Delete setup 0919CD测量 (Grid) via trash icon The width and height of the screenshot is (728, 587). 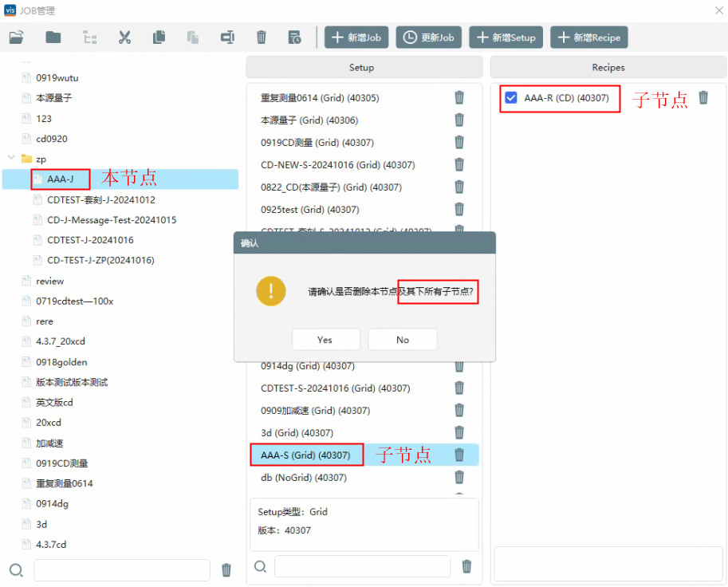(x=459, y=142)
